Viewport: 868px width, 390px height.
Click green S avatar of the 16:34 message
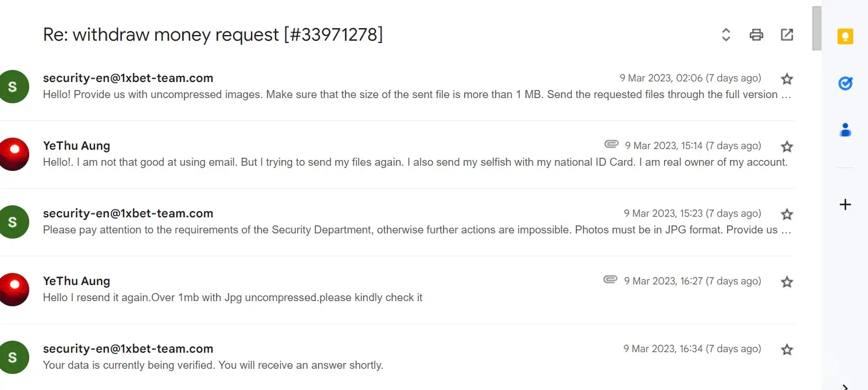point(13,357)
